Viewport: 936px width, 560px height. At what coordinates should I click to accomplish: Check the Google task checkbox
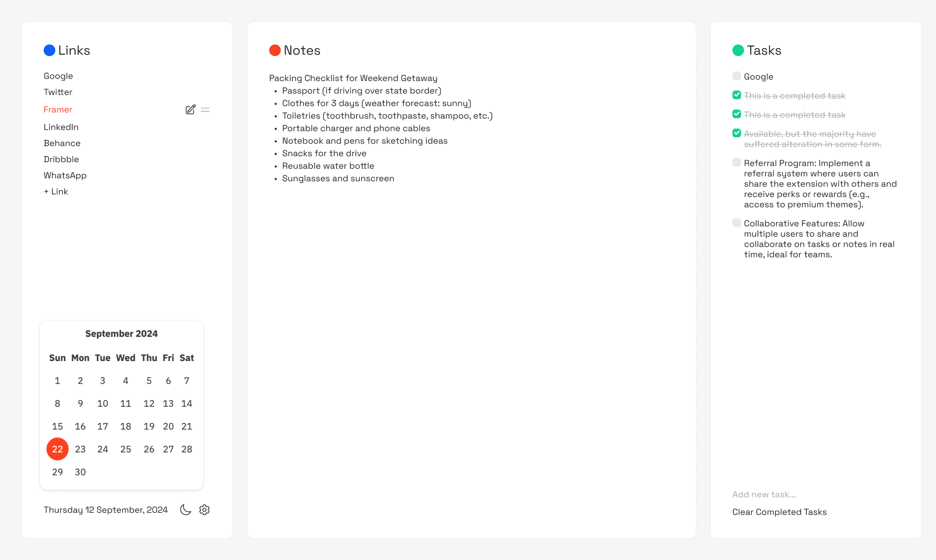[737, 76]
